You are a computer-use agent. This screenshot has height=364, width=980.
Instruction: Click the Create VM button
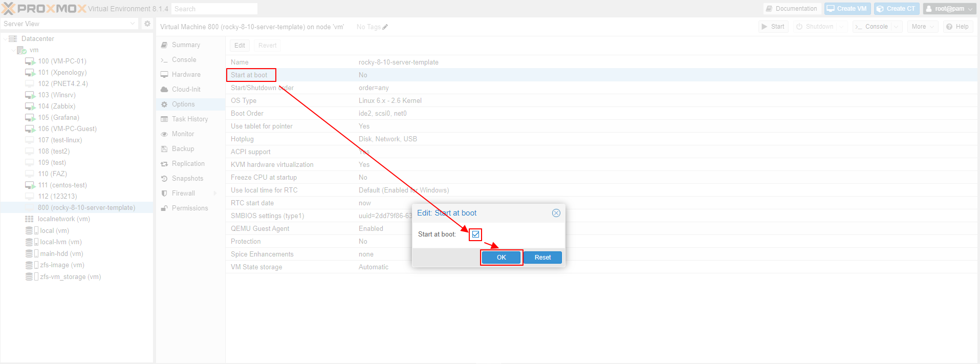pos(847,9)
